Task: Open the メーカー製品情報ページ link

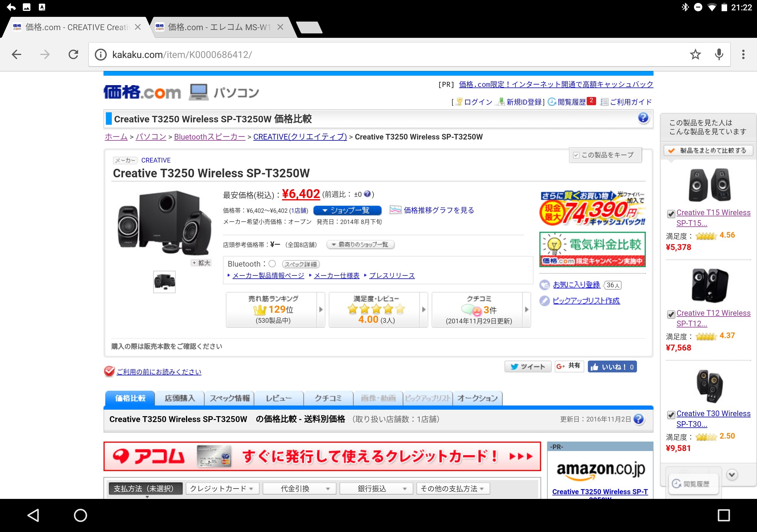Action: click(268, 275)
